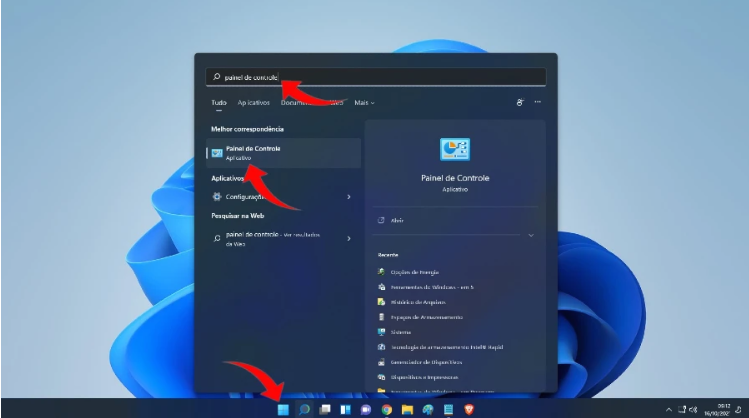
Task: Click the Histórico de Arquivos folder icon
Action: point(381,302)
